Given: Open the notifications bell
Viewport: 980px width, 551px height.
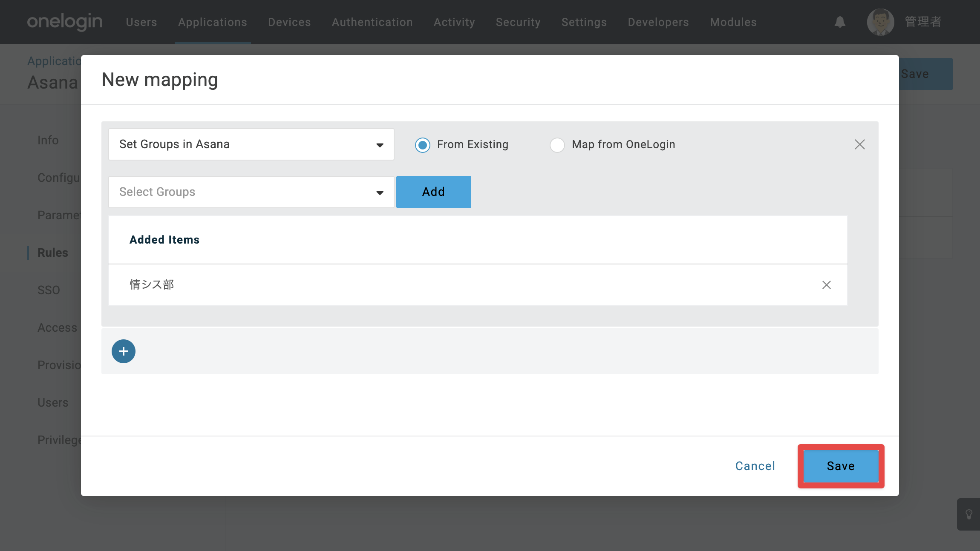Looking at the screenshot, I should tap(840, 22).
